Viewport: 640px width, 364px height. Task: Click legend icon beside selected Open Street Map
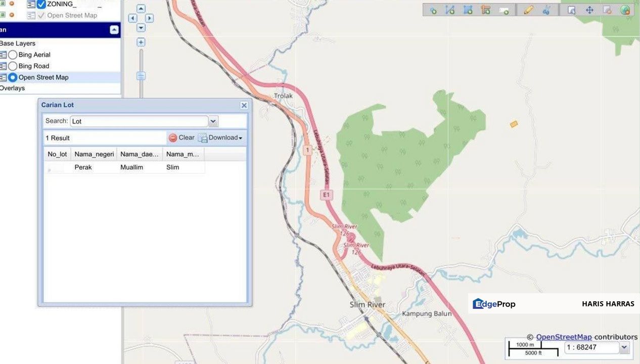pyautogui.click(x=3, y=77)
